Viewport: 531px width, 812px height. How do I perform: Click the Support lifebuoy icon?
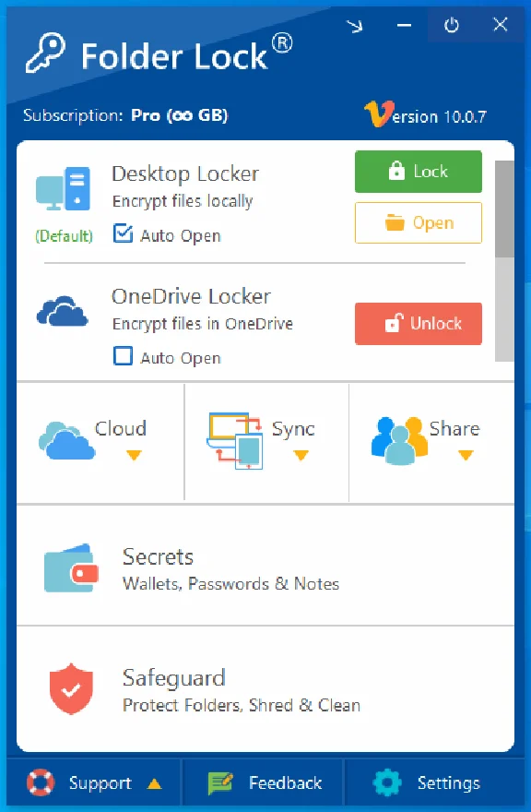[x=41, y=782]
